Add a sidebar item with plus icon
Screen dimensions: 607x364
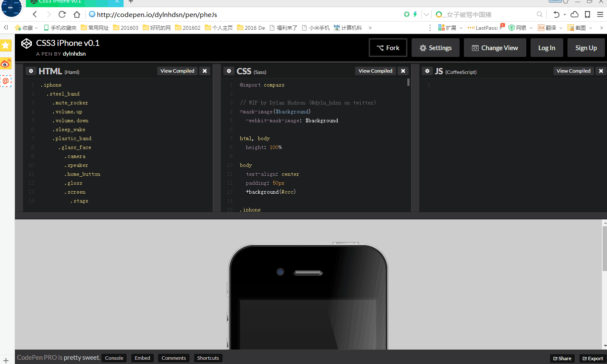(x=6, y=361)
